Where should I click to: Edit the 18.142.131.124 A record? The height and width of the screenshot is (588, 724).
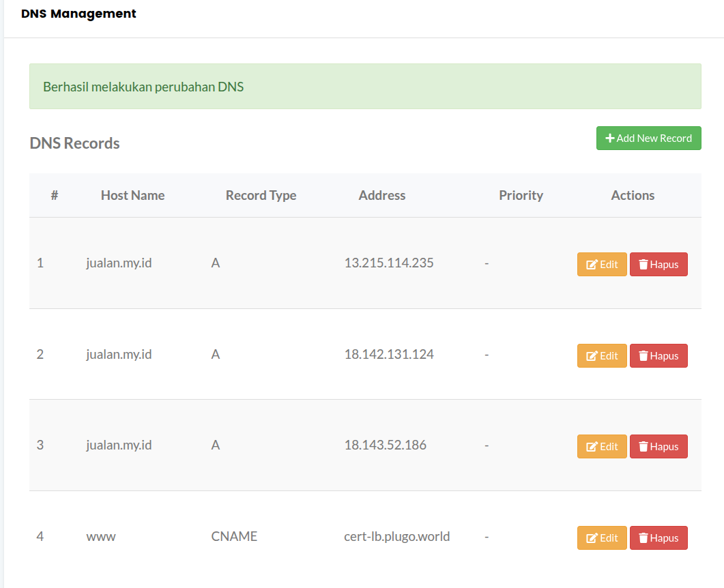(602, 355)
